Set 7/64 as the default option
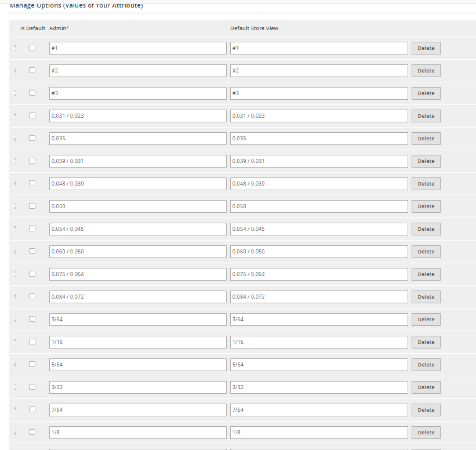 pos(32,409)
